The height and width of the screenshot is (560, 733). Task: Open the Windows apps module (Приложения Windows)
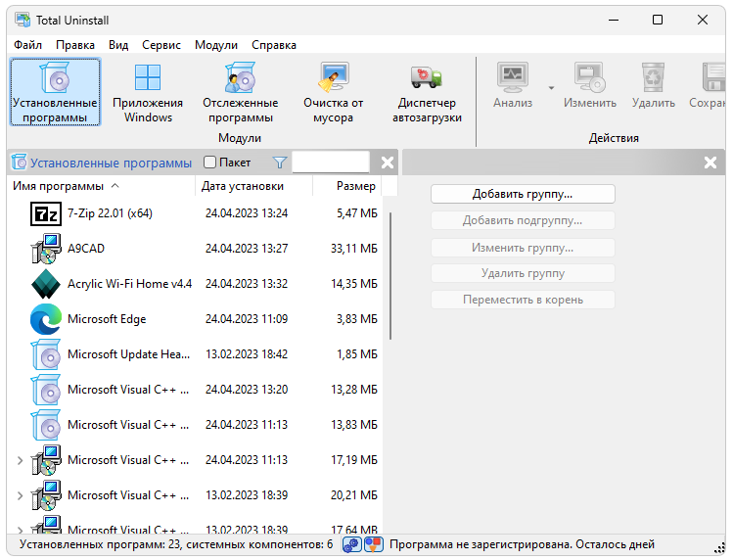tap(148, 92)
